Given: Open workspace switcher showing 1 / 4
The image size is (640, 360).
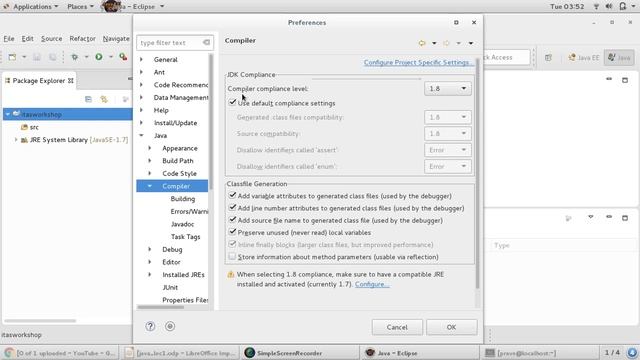Looking at the screenshot, I should pos(612,352).
